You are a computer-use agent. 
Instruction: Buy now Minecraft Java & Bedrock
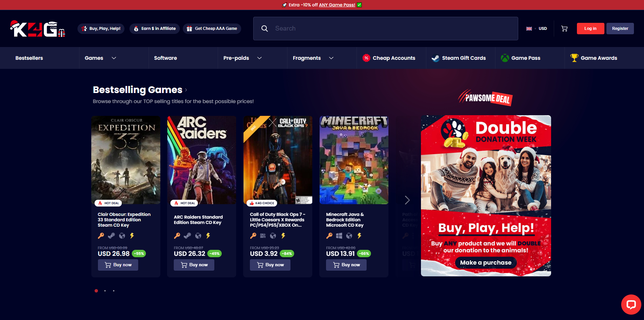pos(346,265)
